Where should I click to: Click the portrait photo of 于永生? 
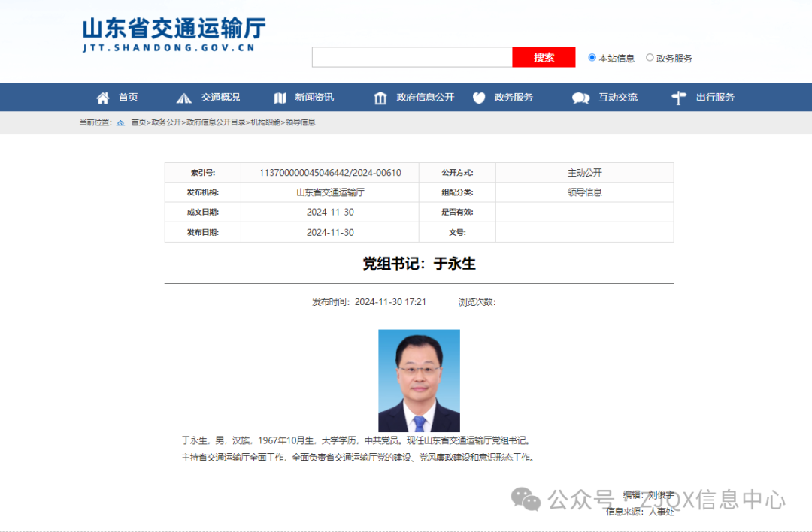coord(419,380)
